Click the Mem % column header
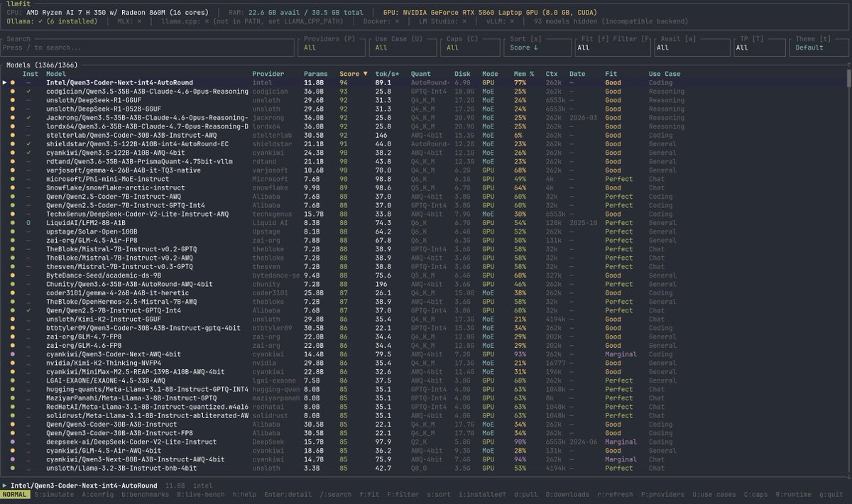Screen dimensions: 852x504 [523, 74]
